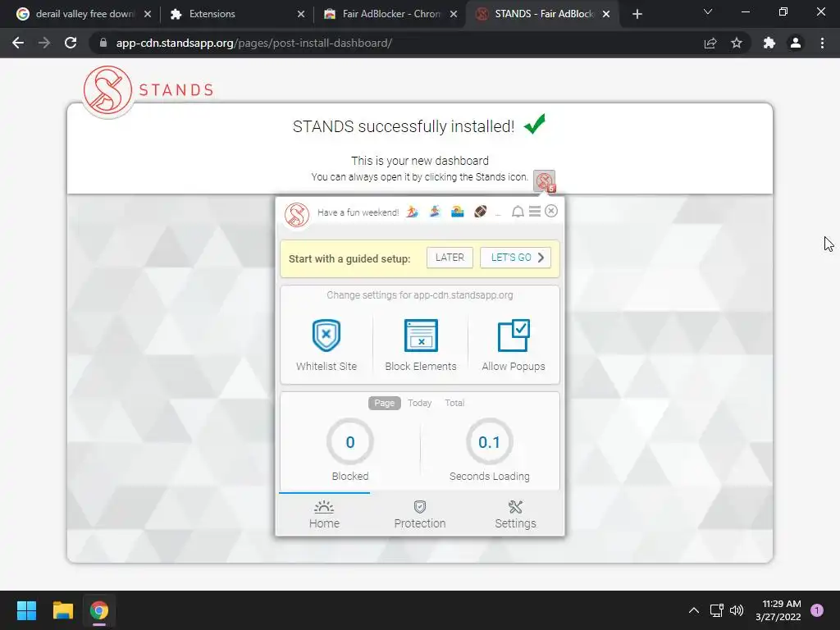Click the site lock icon
The image size is (840, 630).
click(103, 43)
